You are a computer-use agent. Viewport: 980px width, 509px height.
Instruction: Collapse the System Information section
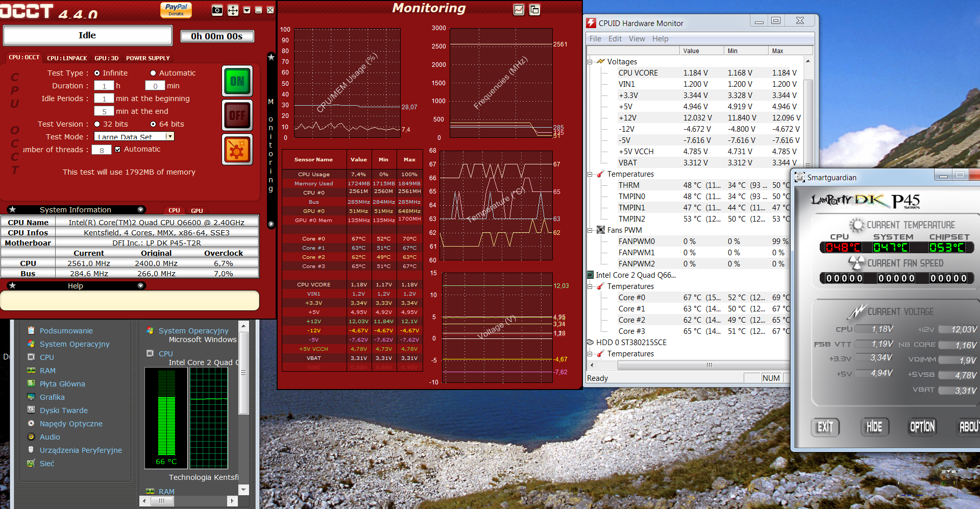click(x=140, y=210)
